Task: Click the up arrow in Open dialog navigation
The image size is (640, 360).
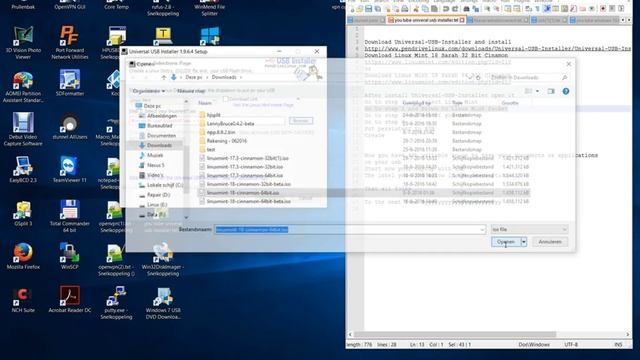Action: (x=164, y=77)
